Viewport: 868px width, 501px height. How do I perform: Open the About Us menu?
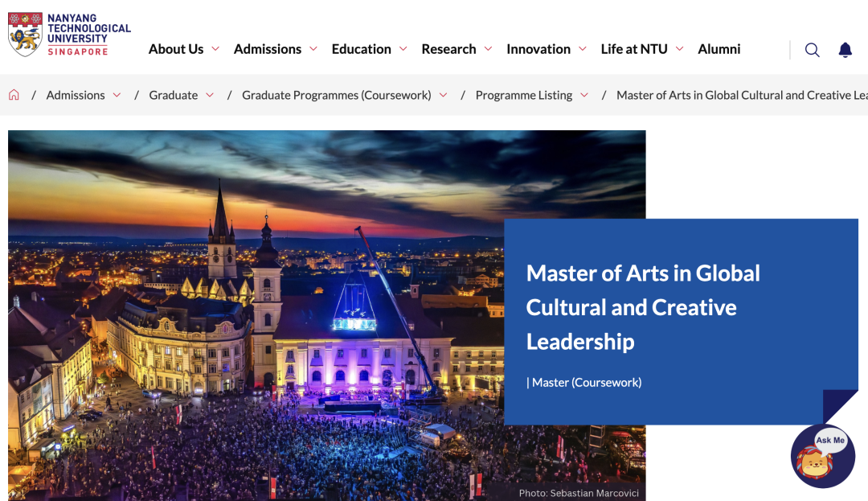point(176,49)
